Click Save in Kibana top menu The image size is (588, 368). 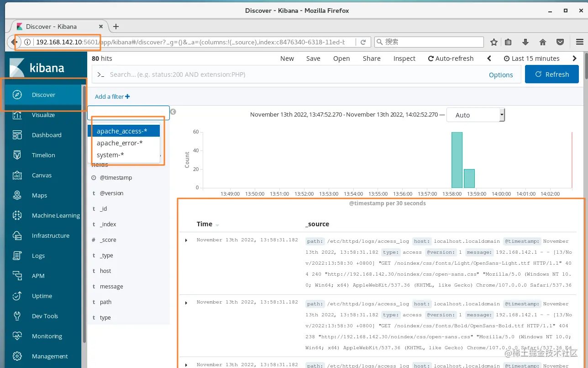tap(313, 59)
